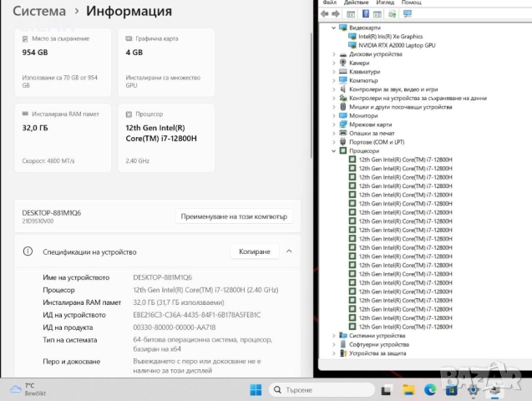Image resolution: width=532 pixels, height=401 pixels.
Task: Click the Търсене search box on taskbar
Action: click(x=322, y=390)
